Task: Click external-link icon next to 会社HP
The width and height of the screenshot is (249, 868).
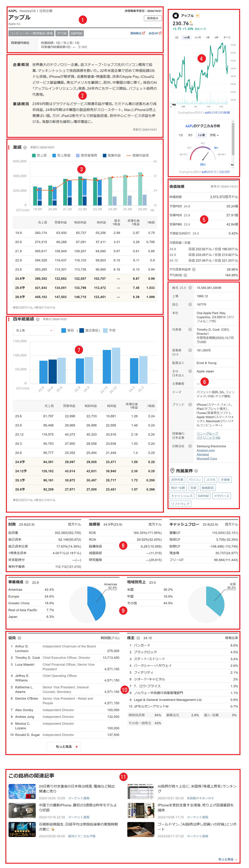Action: [160, 33]
